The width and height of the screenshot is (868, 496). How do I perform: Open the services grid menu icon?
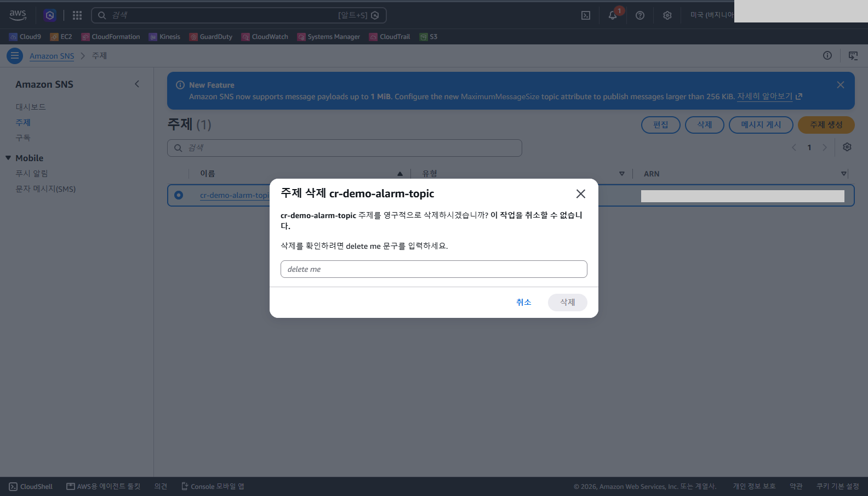click(77, 15)
